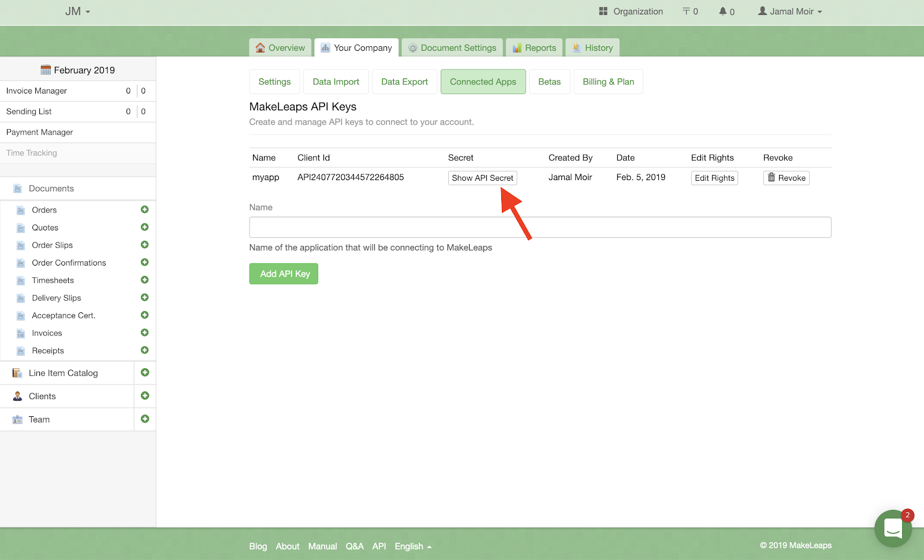924x560 pixels.
Task: Click the Line Item Catalog book icon
Action: (17, 373)
